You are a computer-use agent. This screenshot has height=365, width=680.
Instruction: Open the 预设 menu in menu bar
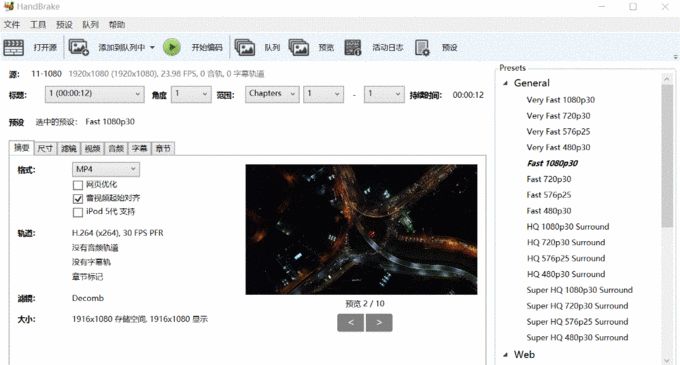pos(64,25)
